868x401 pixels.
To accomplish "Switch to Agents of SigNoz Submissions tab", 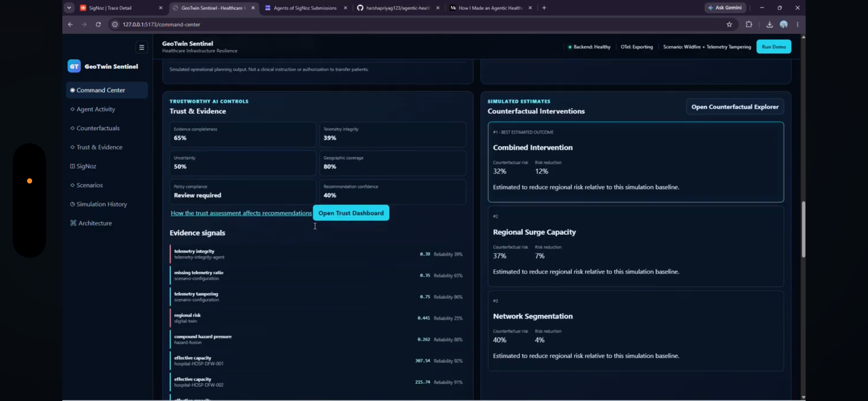I will [x=305, y=8].
